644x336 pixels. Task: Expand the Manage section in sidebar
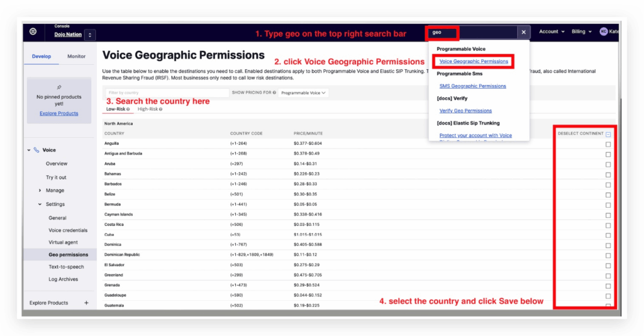40,191
